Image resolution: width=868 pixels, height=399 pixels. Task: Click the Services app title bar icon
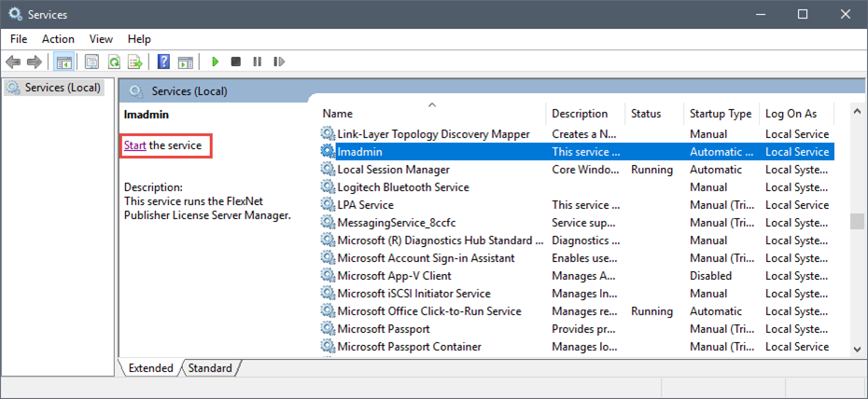tap(16, 13)
